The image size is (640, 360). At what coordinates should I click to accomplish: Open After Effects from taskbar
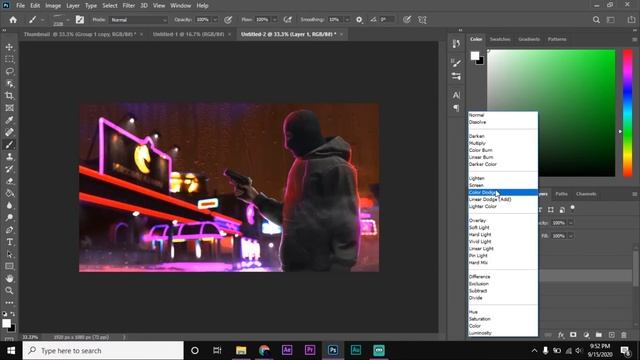click(287, 350)
